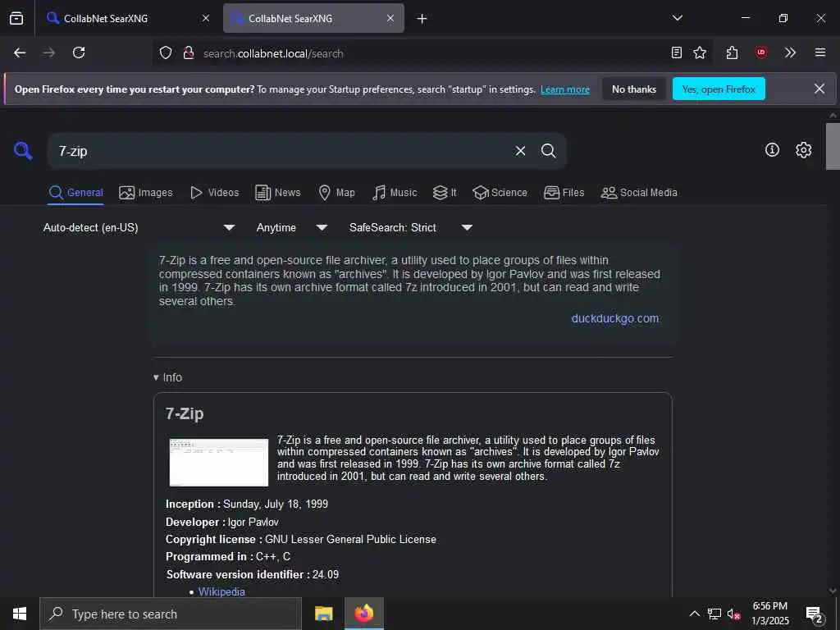Toggle reader view icon
Image resolution: width=840 pixels, height=630 pixels.
[x=677, y=52]
